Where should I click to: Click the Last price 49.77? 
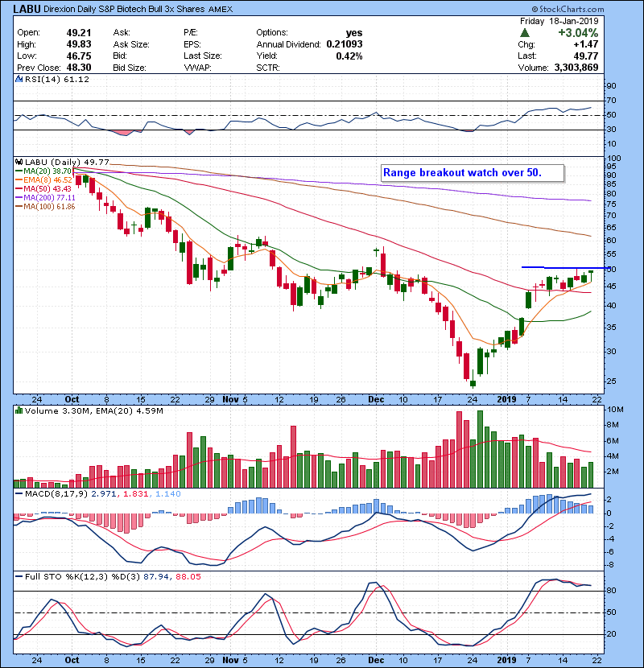pos(585,56)
